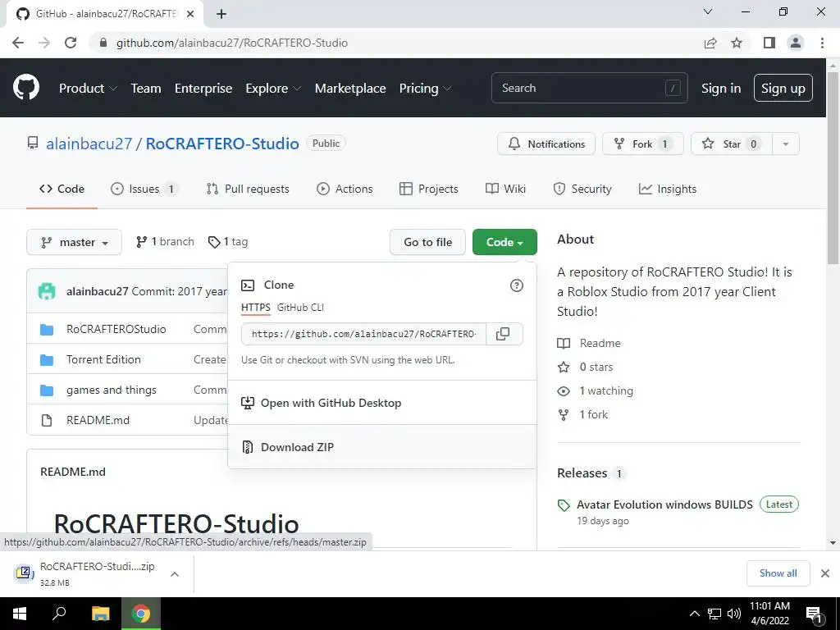This screenshot has width=840, height=630.
Task: Switch to the Wiki tab
Action: click(x=505, y=189)
